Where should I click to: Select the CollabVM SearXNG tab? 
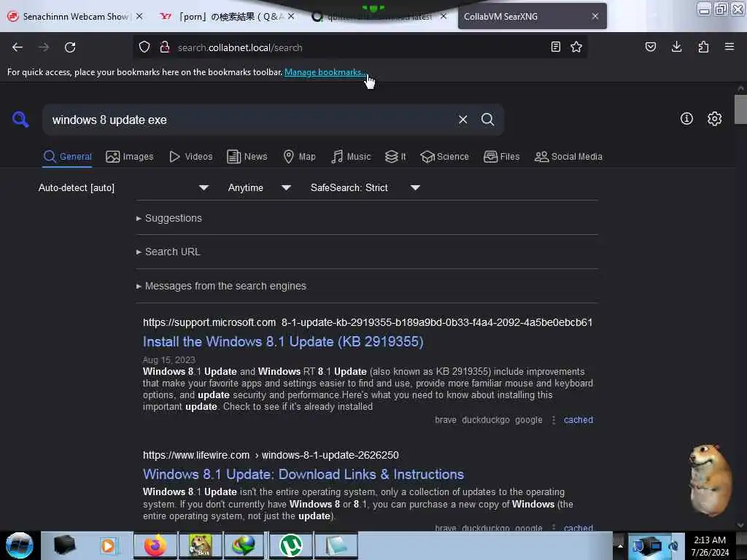point(532,16)
